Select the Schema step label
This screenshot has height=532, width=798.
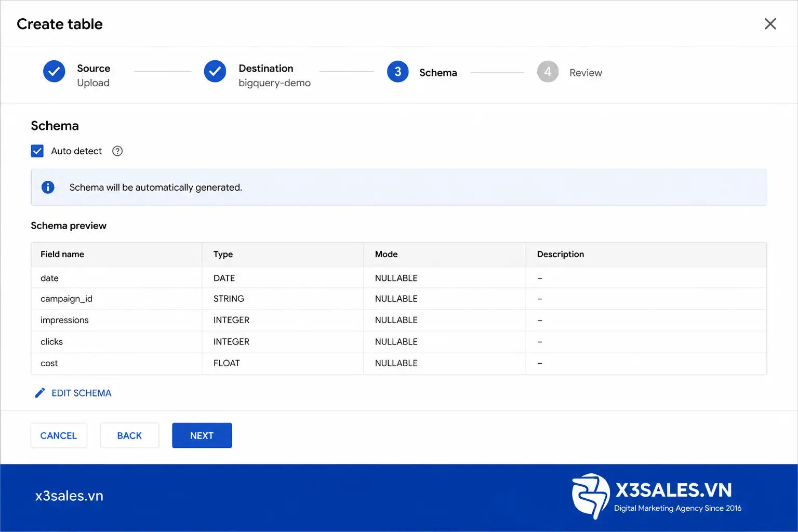point(438,73)
